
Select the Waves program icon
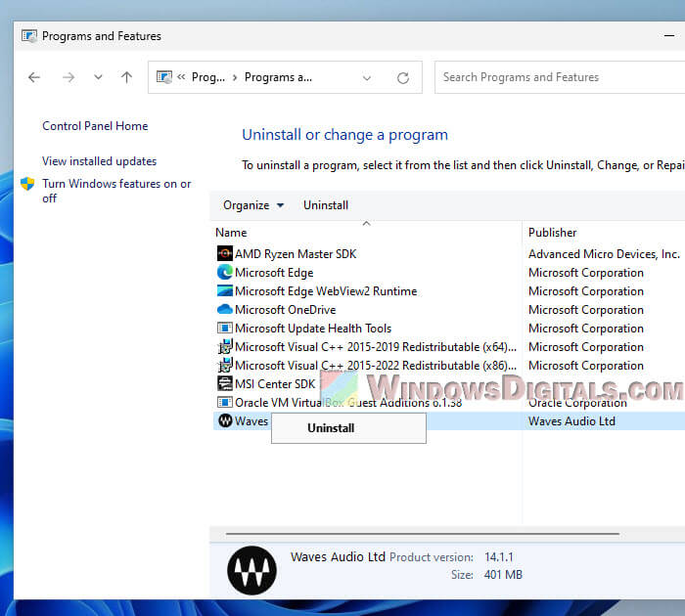pos(225,420)
